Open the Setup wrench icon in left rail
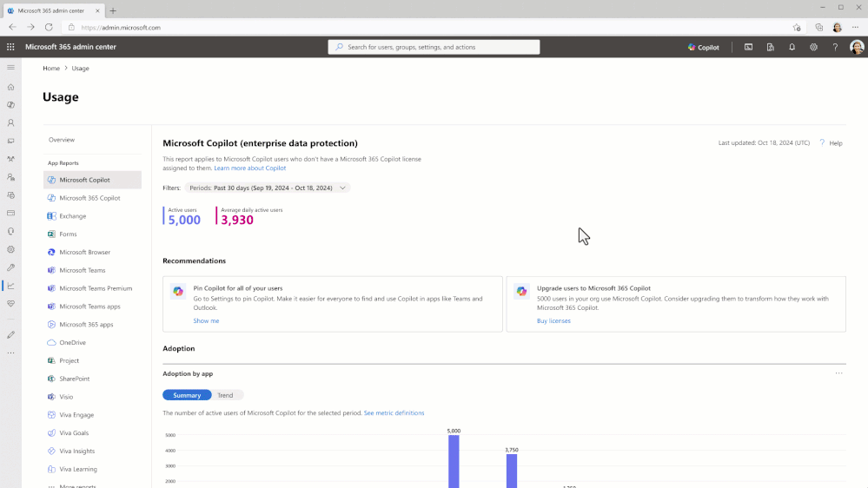The width and height of the screenshot is (868, 488). (x=10, y=267)
